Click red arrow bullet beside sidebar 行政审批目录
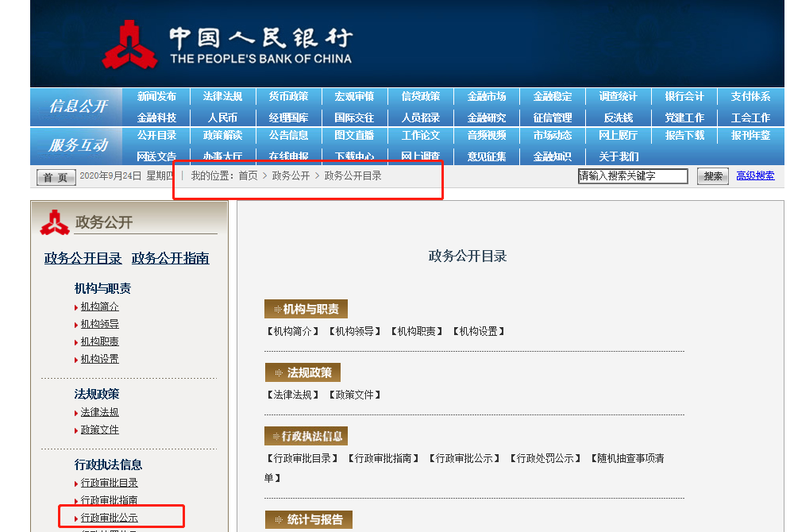Viewport: 794px width, 532px height. click(x=75, y=484)
